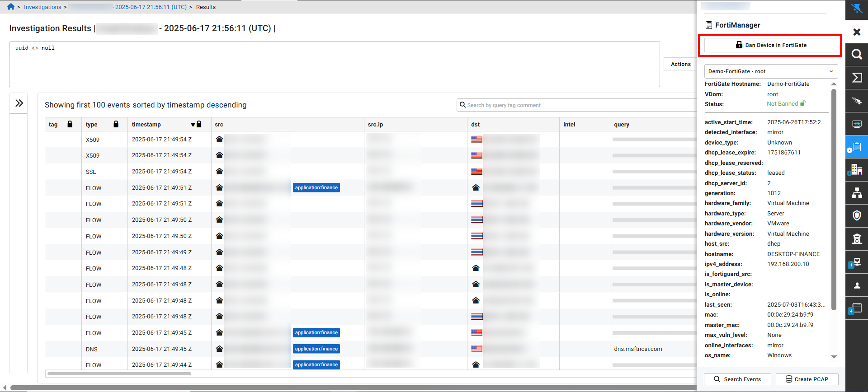The image size is (868, 392).
Task: Click the home icon in the breadcrumb
Action: click(11, 7)
